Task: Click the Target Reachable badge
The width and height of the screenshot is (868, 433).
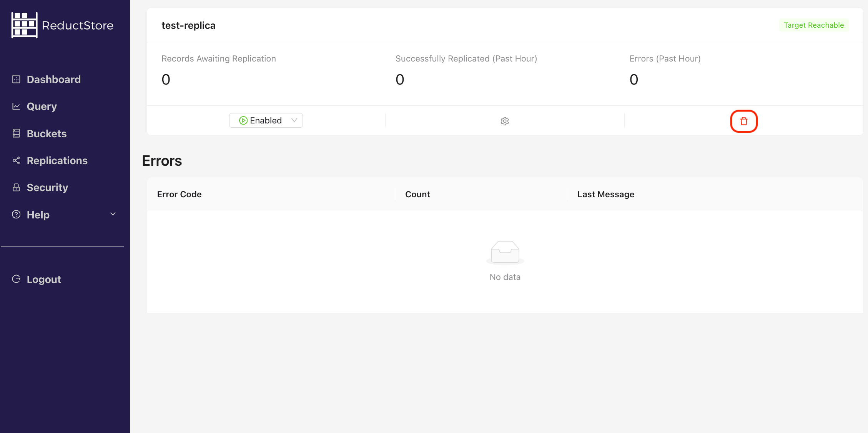Action: pyautogui.click(x=813, y=25)
